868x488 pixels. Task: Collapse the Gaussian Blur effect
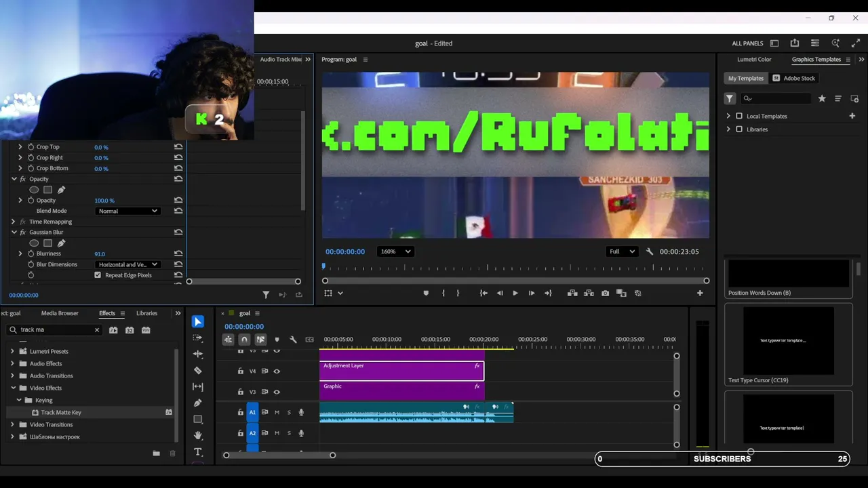point(14,232)
